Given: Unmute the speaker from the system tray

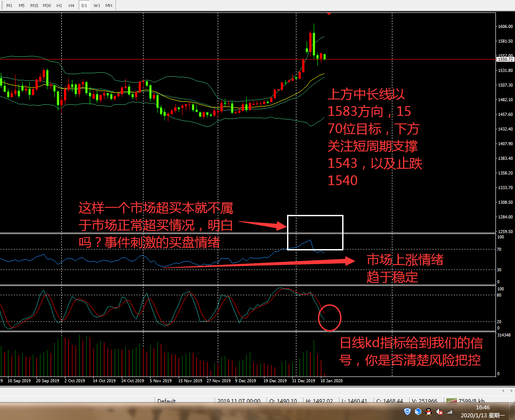Looking at the screenshot, I should (x=439, y=412).
